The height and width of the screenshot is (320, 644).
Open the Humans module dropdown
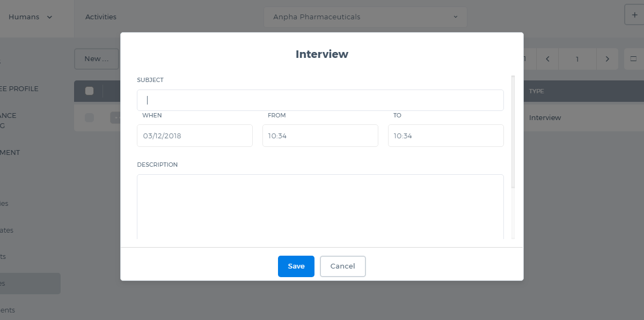coord(30,17)
